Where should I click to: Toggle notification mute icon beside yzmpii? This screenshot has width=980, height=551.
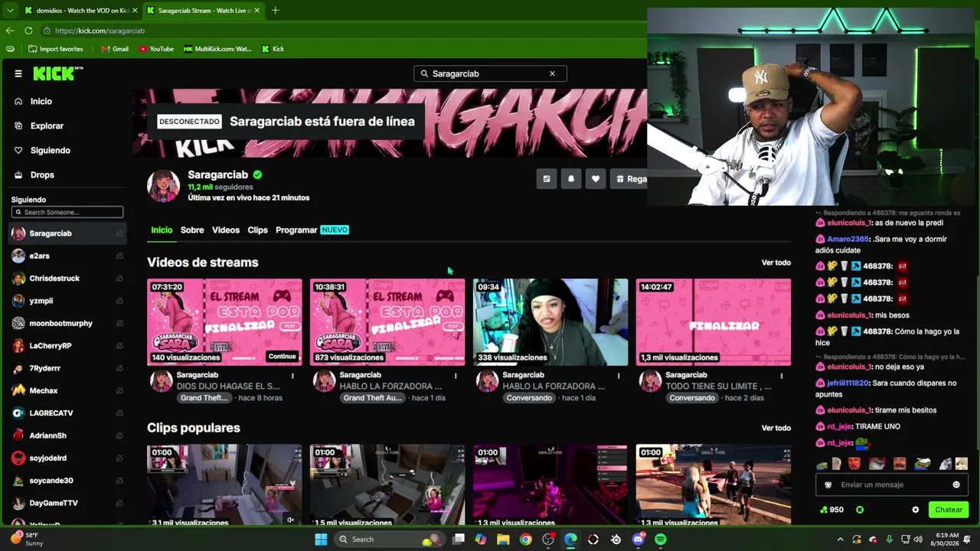point(119,301)
